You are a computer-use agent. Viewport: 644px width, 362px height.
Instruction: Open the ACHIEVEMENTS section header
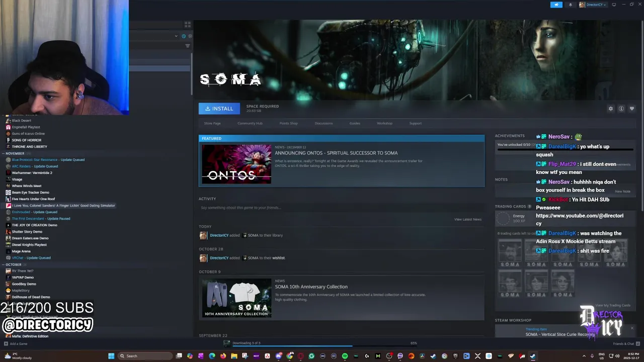coord(510,136)
